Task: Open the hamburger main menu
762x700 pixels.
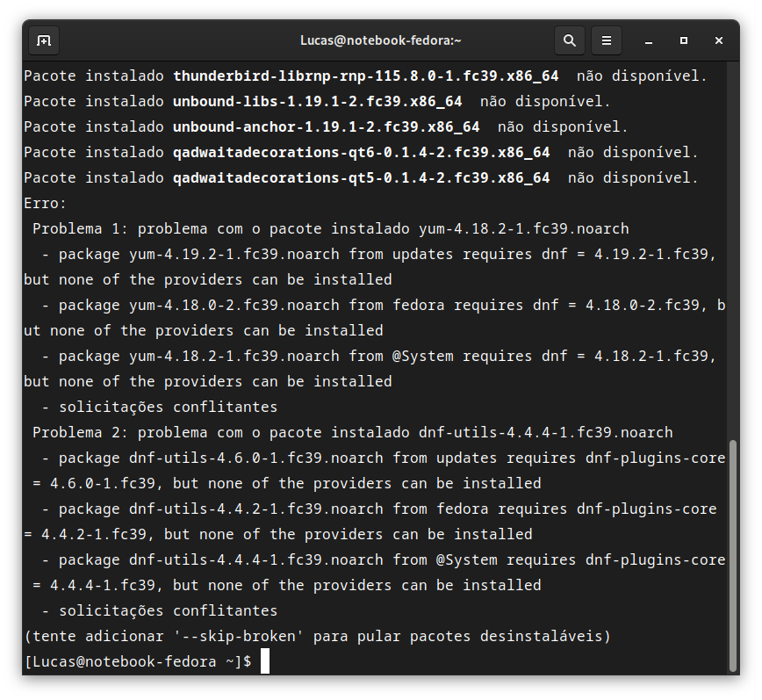Action: point(607,40)
